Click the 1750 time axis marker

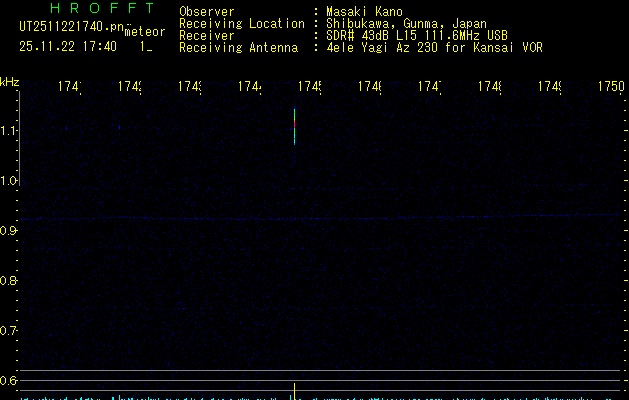(611, 88)
